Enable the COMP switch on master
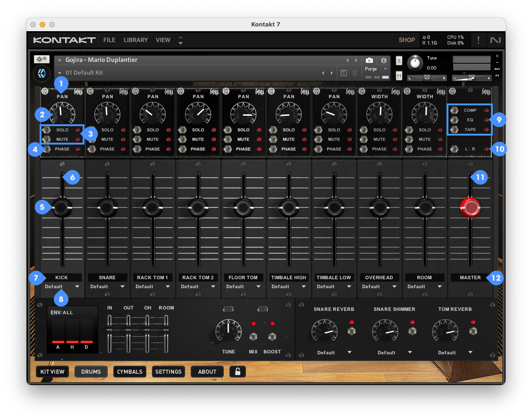Viewport: 532px width, 420px height. pyautogui.click(x=454, y=110)
